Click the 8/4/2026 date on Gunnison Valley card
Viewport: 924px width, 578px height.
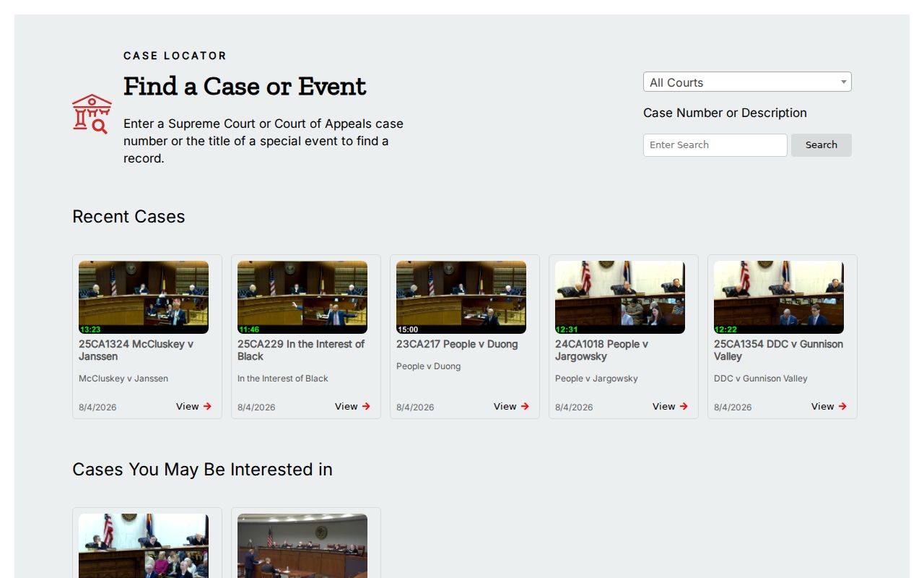click(733, 407)
